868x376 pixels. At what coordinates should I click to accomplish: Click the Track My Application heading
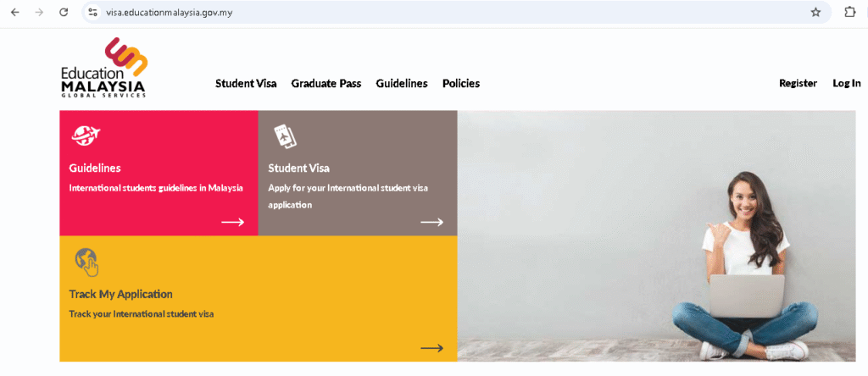point(120,294)
